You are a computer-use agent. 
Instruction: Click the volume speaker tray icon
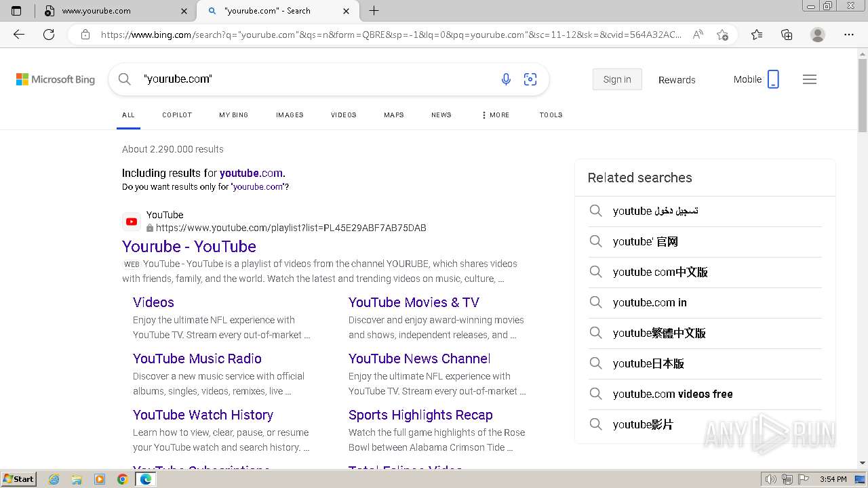[x=771, y=479]
